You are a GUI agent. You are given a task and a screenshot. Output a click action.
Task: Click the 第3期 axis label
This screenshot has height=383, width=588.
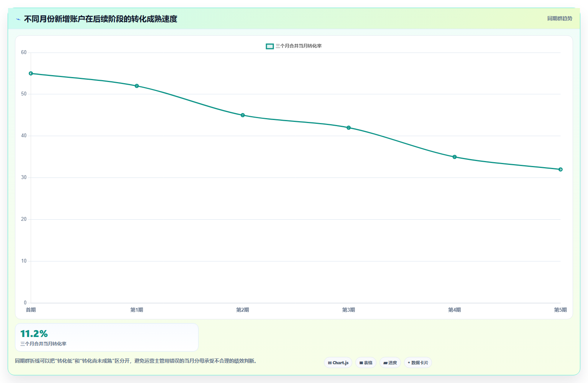click(348, 310)
